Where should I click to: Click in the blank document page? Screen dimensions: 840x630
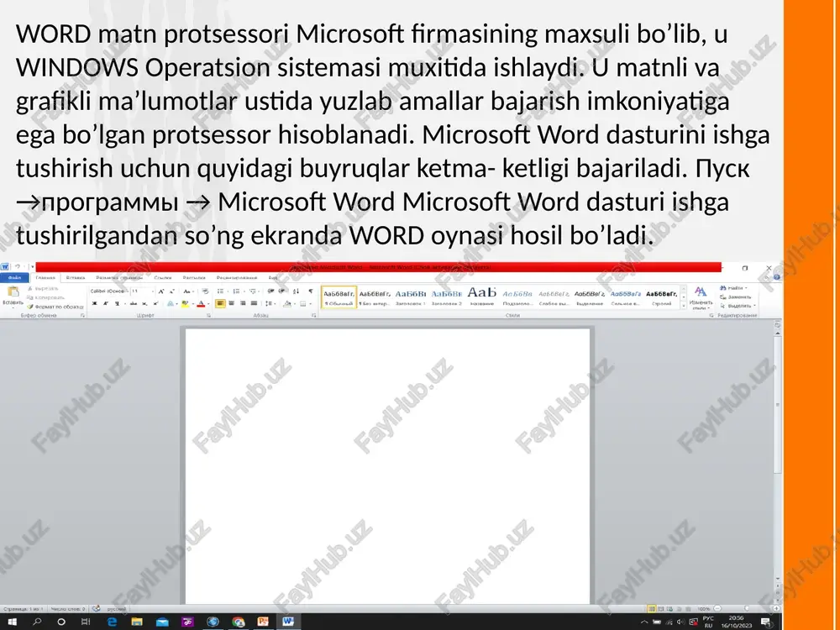[387, 466]
